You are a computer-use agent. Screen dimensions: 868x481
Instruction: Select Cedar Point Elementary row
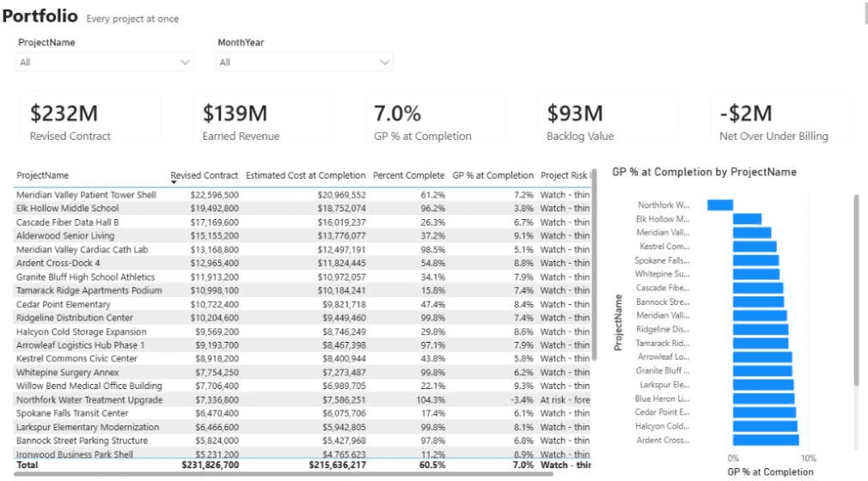tap(303, 304)
